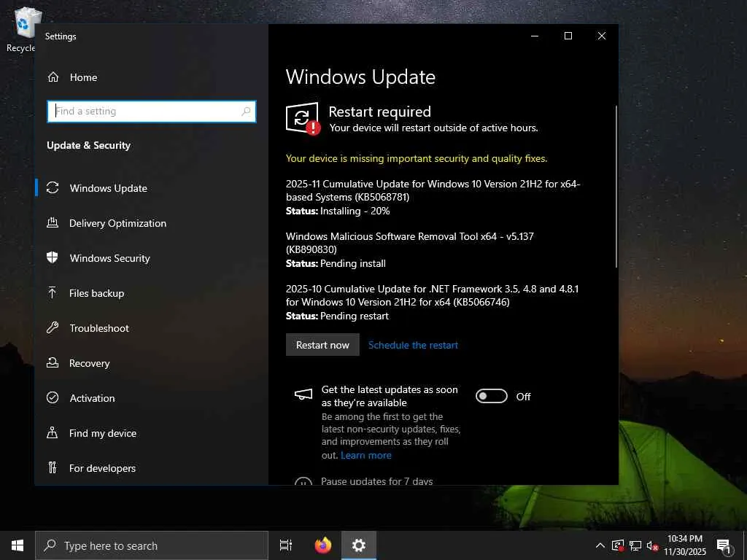This screenshot has width=747, height=560.
Task: Click the Restart now button
Action: (x=322, y=345)
